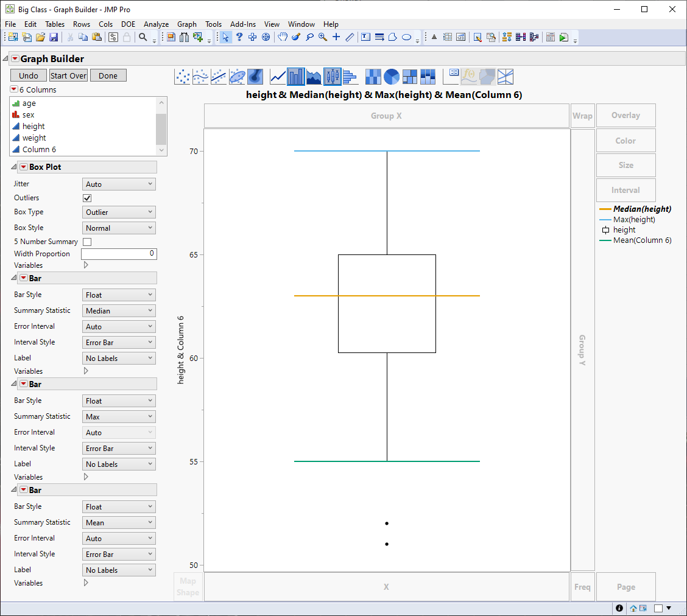Viewport: 687px width, 616px height.
Task: Open the Add-Ins menu
Action: [243, 24]
